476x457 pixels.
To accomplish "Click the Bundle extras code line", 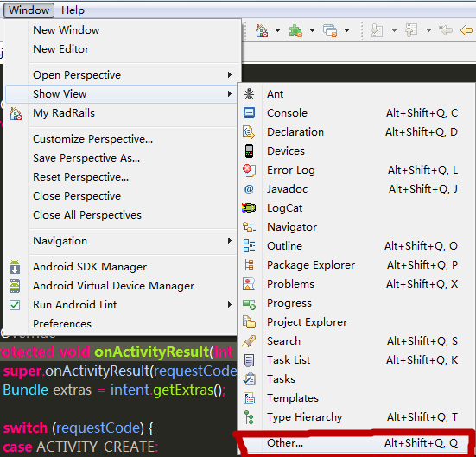I will coord(114,390).
